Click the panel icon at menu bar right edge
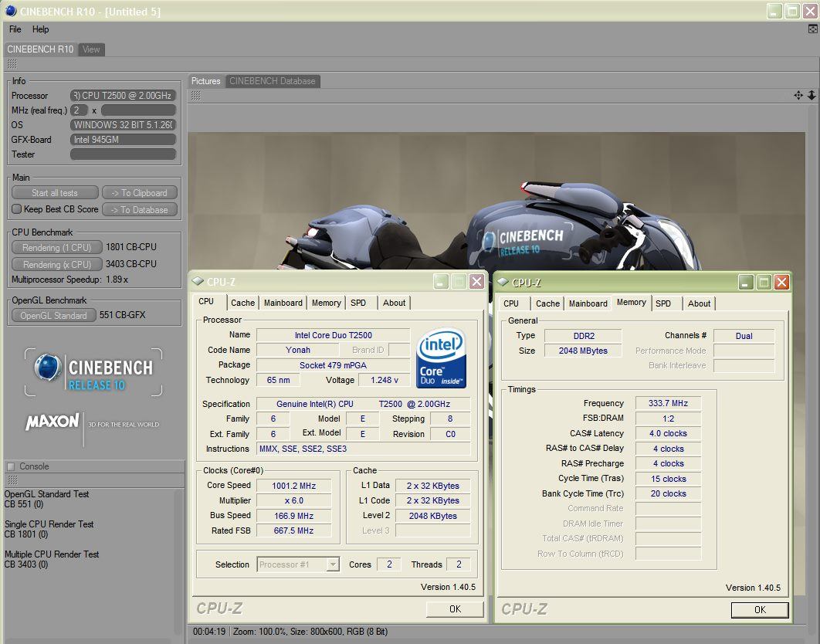 (x=813, y=29)
